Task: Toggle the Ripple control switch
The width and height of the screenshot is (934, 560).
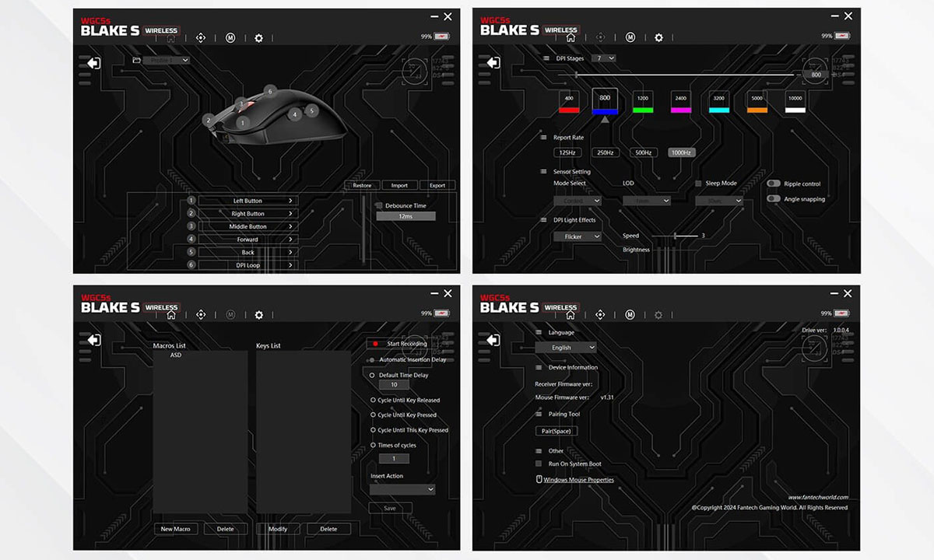Action: point(774,184)
